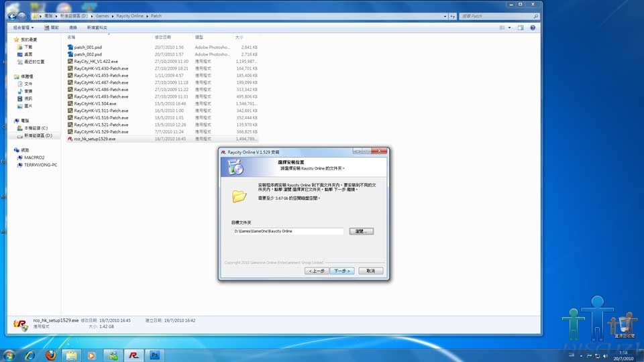Select 本機磁碟區 (C:) in navigation pane
The image size is (644, 362).
36,128
